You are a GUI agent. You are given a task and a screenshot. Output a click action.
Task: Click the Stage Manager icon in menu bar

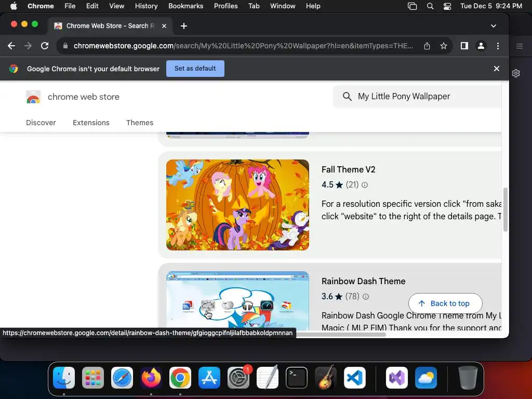[412, 6]
